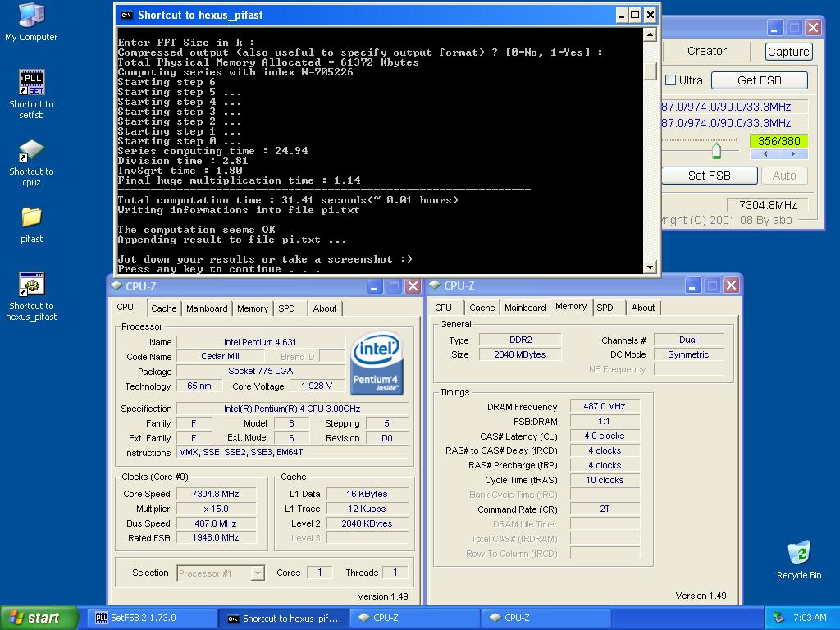
Task: Open the Cache tab in left CPU-Z
Action: (x=163, y=308)
